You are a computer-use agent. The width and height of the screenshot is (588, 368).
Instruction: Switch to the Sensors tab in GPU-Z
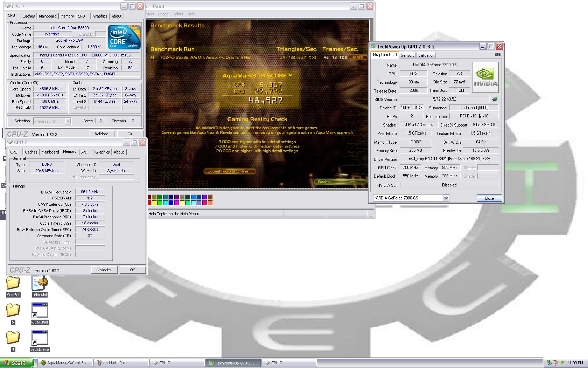point(407,55)
